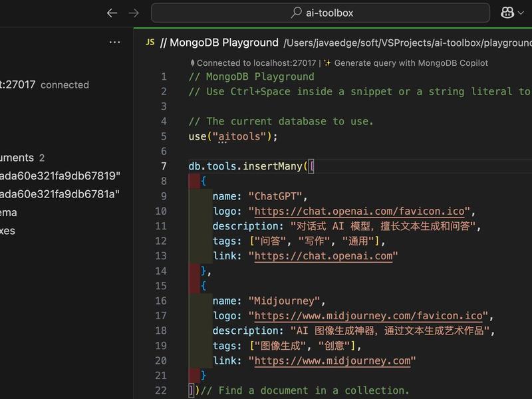This screenshot has width=532, height=399.
Task: Open the www.midjourney.com/favicon.ico logo link
Action: pos(368,316)
